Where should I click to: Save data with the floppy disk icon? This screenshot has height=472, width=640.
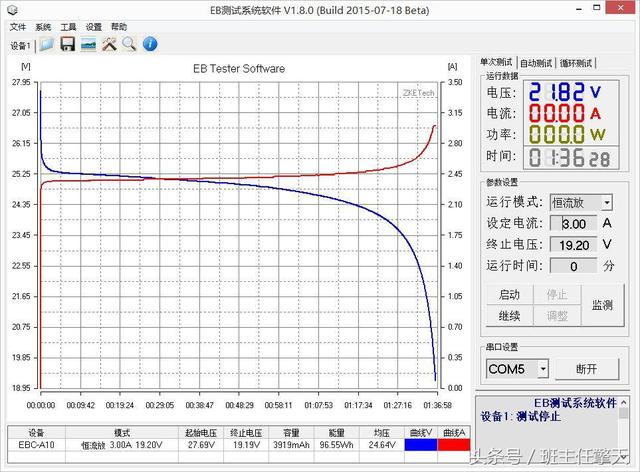pyautogui.click(x=67, y=44)
